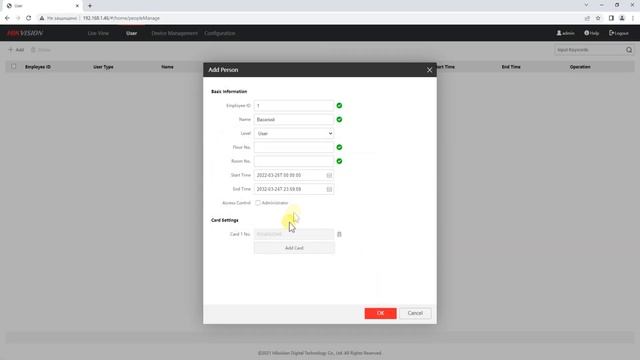Click the green check beside Employee ID
This screenshot has height=360, width=640.
coord(339,106)
